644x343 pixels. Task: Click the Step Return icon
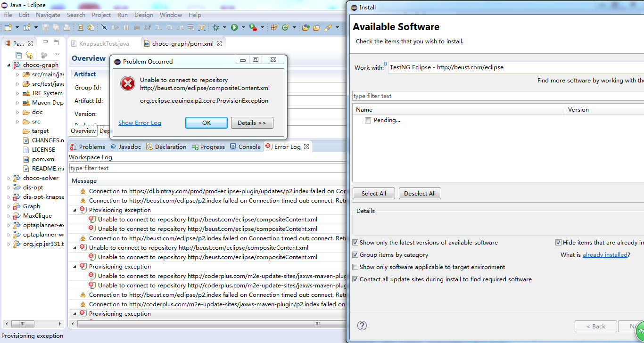coord(180,27)
